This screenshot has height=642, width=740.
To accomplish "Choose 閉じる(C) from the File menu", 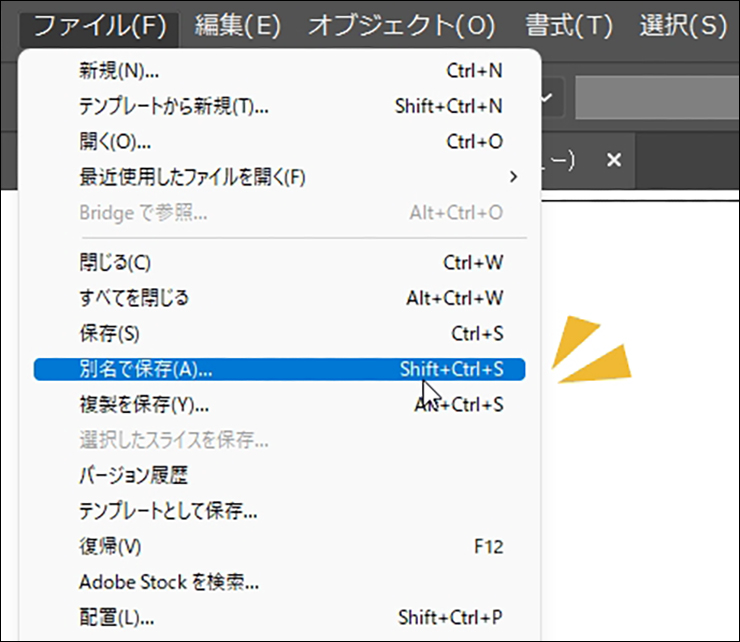I will [x=114, y=263].
